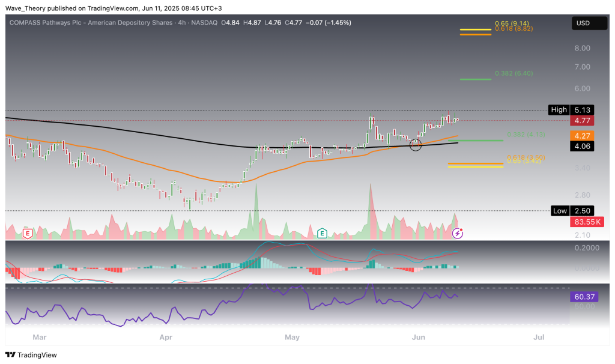Click the 8.00 price axis label
Screen dimensions: 615x364
pos(583,48)
